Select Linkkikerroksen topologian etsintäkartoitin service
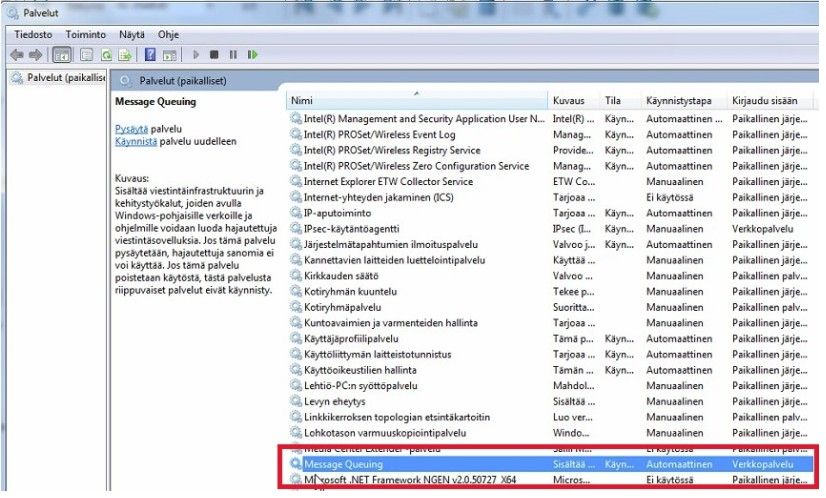This screenshot has width=826, height=498. click(397, 417)
